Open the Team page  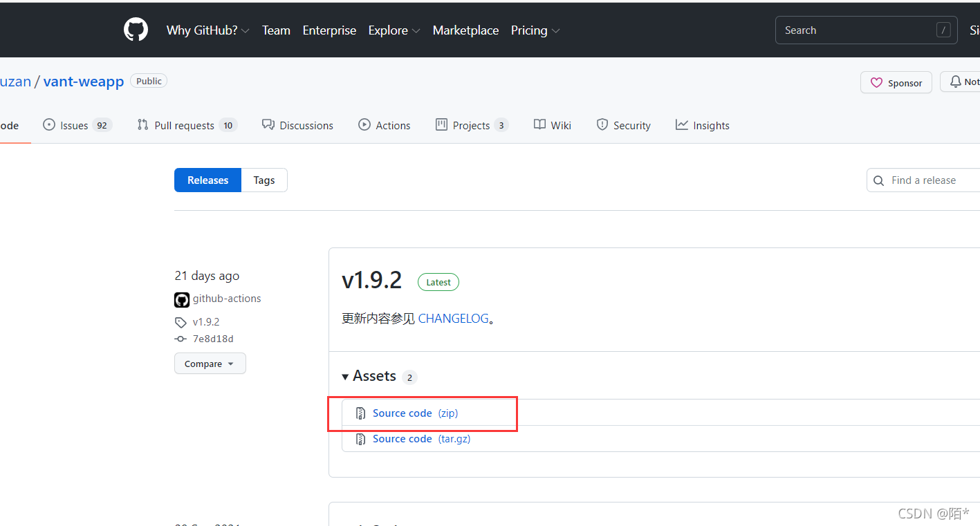coord(276,30)
